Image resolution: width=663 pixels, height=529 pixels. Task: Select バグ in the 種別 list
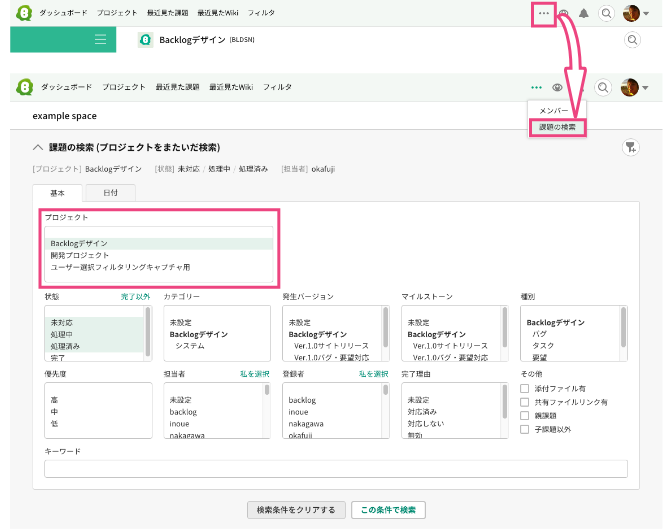click(539, 334)
